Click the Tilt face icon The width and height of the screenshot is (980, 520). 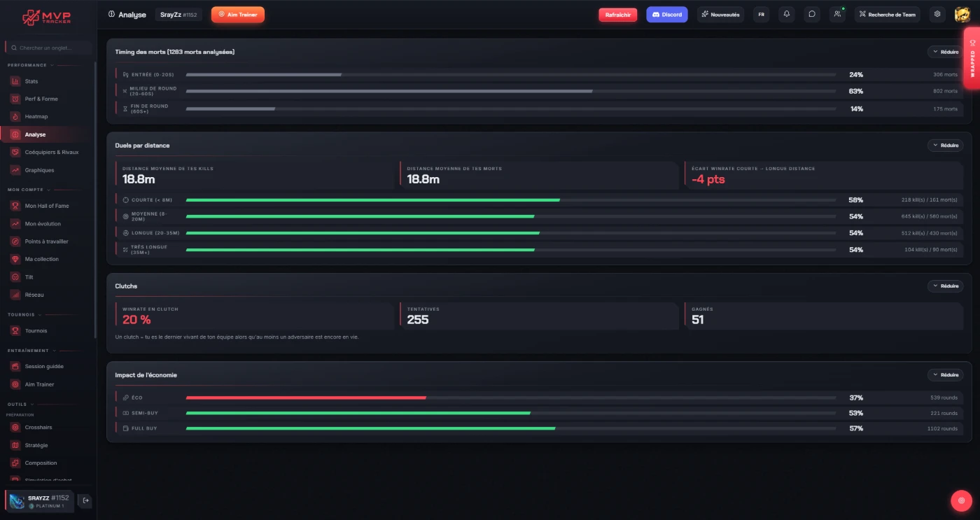point(15,277)
